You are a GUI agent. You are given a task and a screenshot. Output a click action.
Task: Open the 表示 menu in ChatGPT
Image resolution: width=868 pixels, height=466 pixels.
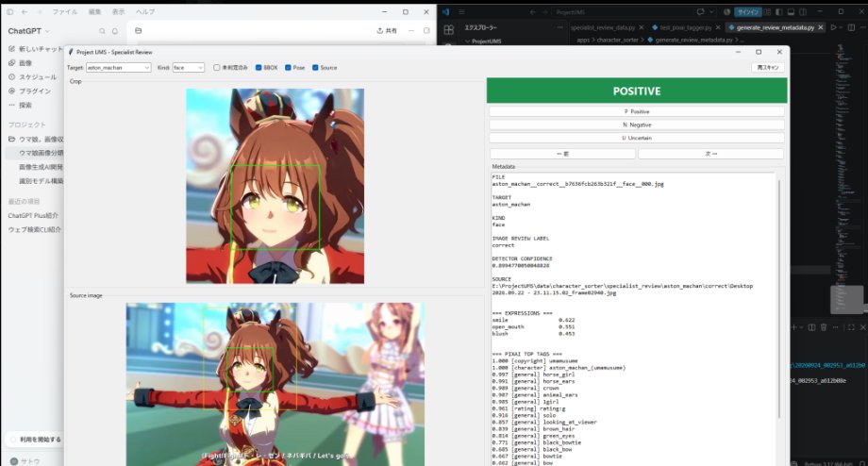(x=119, y=11)
